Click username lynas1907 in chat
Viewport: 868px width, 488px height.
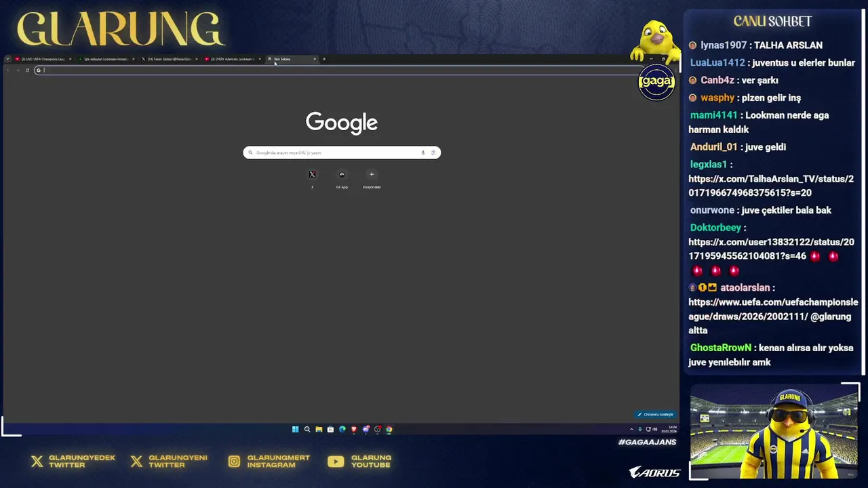723,45
